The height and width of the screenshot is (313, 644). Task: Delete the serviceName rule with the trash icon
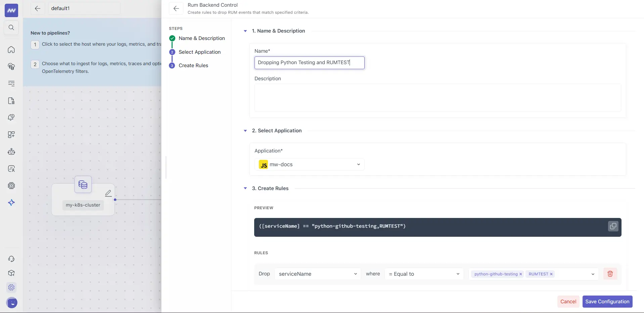pos(610,274)
